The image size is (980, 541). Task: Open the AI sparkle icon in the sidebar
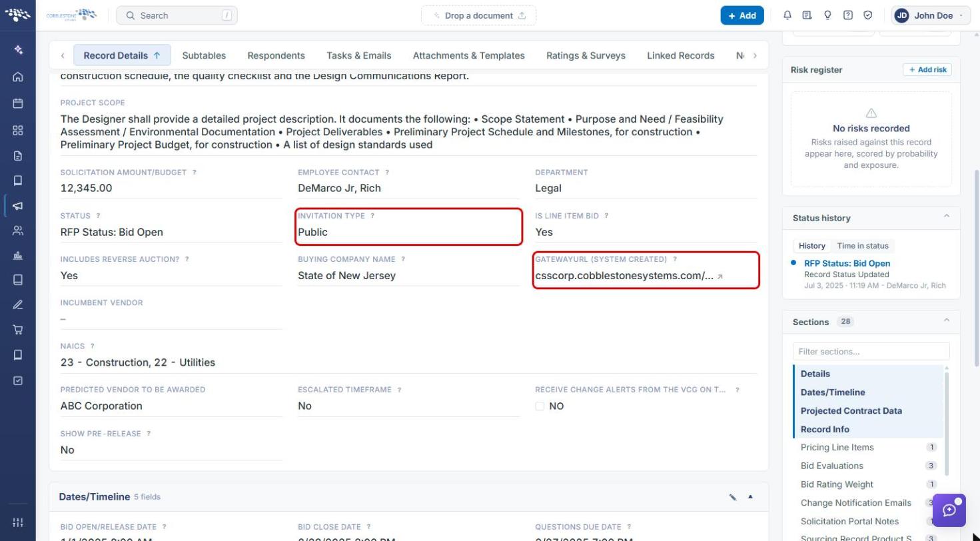[x=18, y=50]
